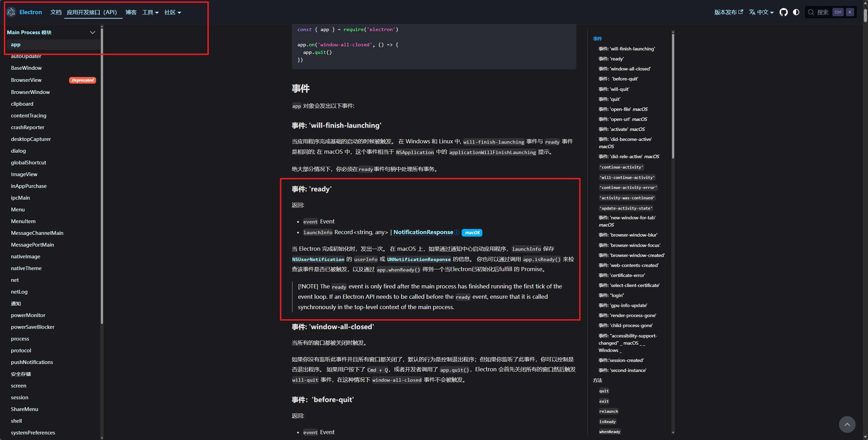Open the 工具 dropdown menu
This screenshot has height=440, width=868.
(x=150, y=12)
